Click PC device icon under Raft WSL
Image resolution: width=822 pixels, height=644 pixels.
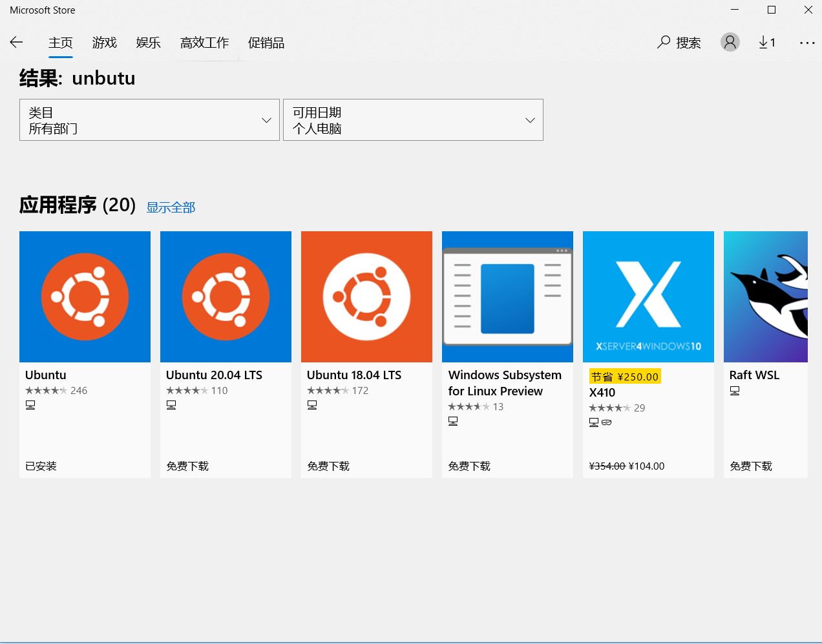(x=735, y=391)
